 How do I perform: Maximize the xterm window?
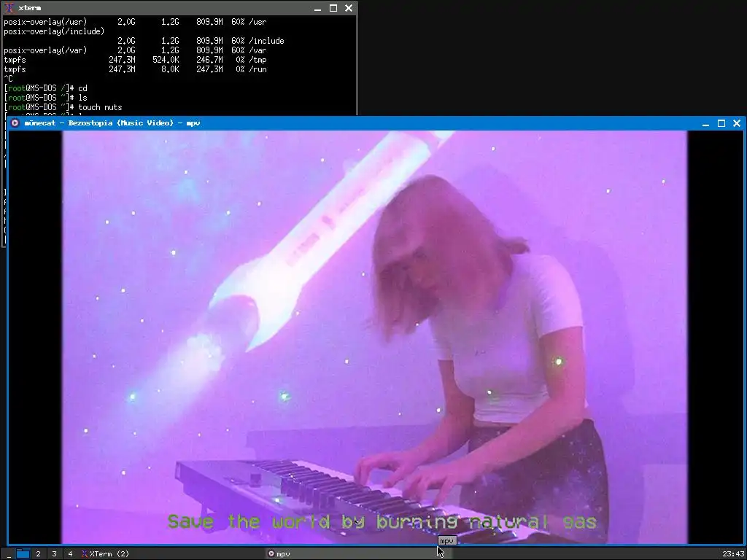coord(333,8)
